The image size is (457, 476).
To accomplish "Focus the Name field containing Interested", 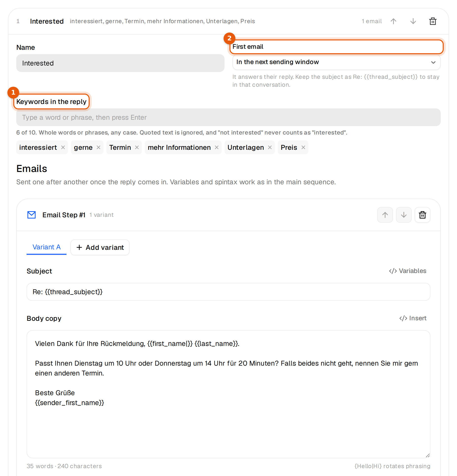I will pos(120,63).
